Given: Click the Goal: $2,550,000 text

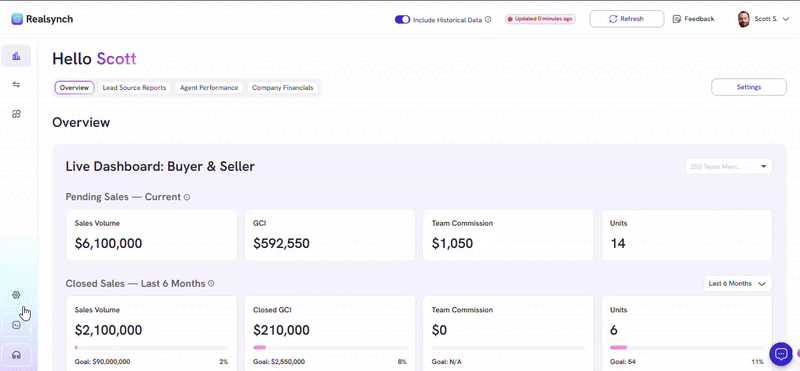Looking at the screenshot, I should point(279,362).
